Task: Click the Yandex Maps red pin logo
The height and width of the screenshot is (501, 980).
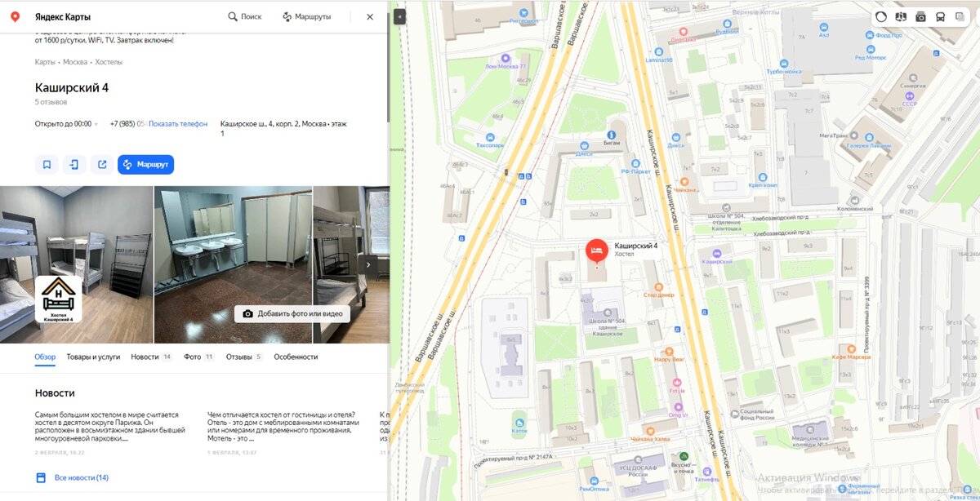Action: (x=15, y=16)
